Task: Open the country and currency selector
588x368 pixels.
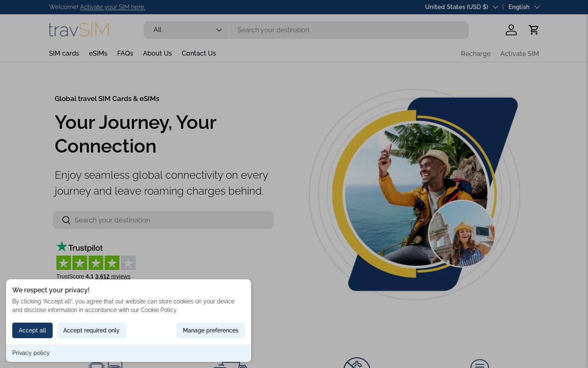Action: [461, 7]
